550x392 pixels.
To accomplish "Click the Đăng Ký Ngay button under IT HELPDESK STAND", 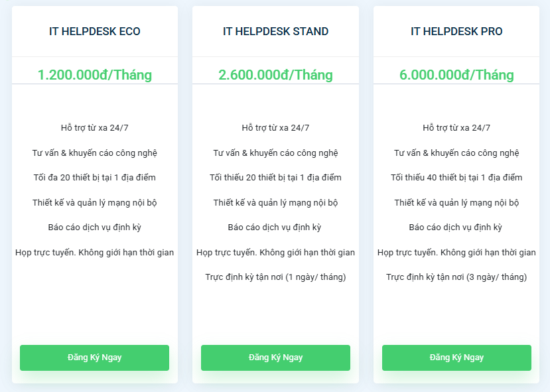I will coord(275,358).
